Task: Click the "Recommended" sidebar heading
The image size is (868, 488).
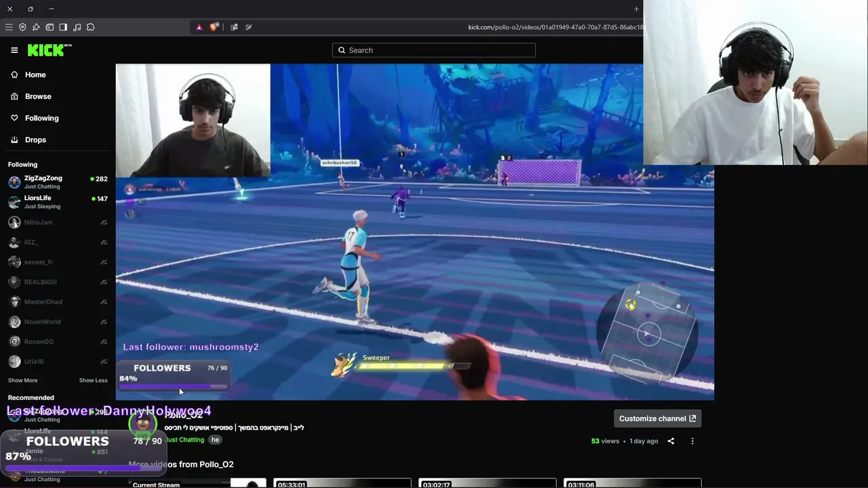Action: (x=31, y=398)
